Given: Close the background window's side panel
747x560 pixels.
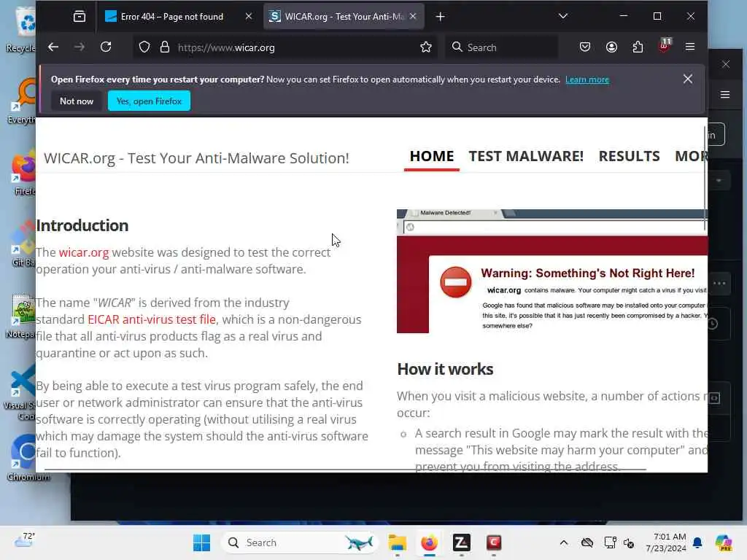Looking at the screenshot, I should (726, 64).
